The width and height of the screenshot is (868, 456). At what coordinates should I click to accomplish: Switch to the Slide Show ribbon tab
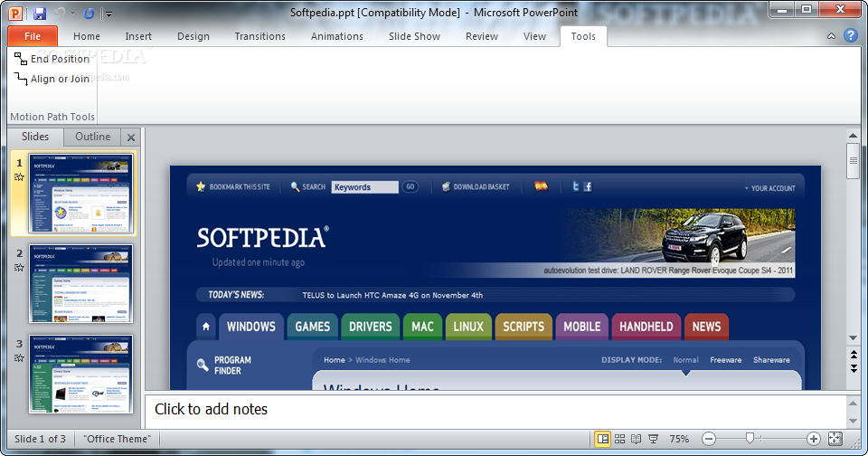414,36
